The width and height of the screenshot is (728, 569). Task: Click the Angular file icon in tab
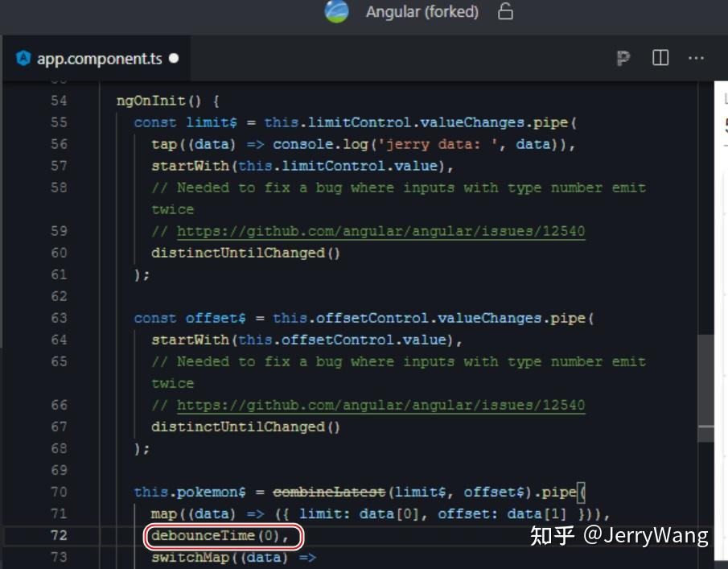[x=23, y=58]
